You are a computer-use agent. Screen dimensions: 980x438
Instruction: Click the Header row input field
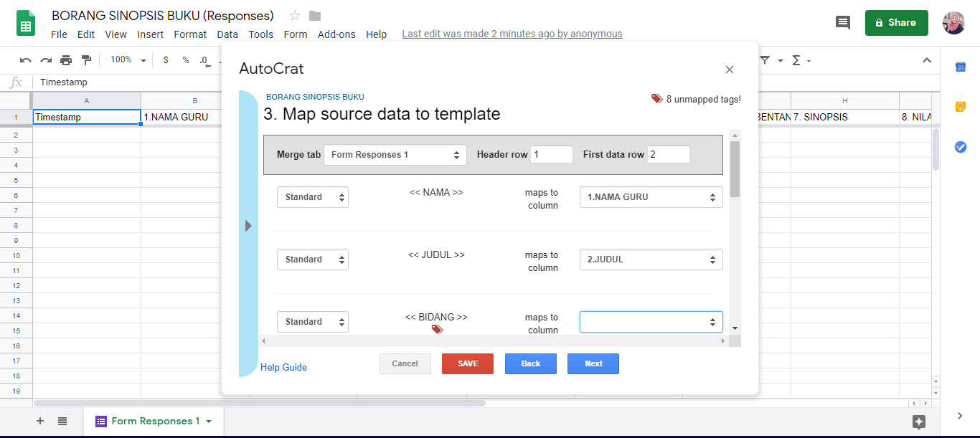coord(552,154)
